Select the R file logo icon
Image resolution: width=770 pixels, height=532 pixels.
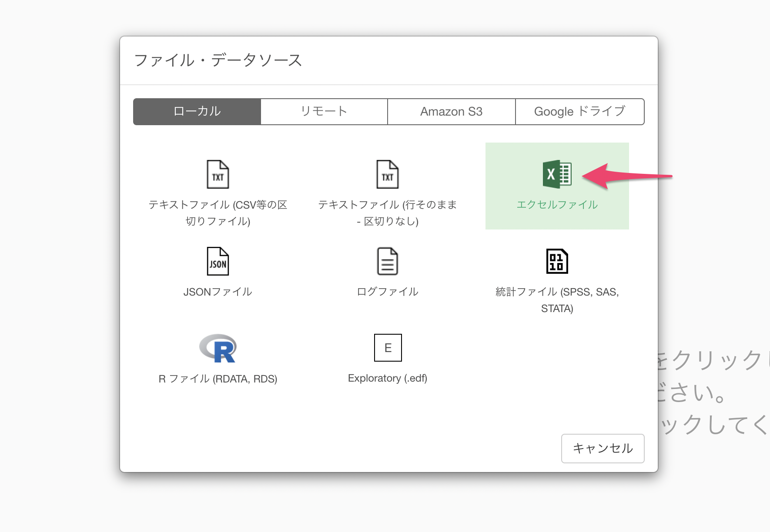click(x=218, y=348)
